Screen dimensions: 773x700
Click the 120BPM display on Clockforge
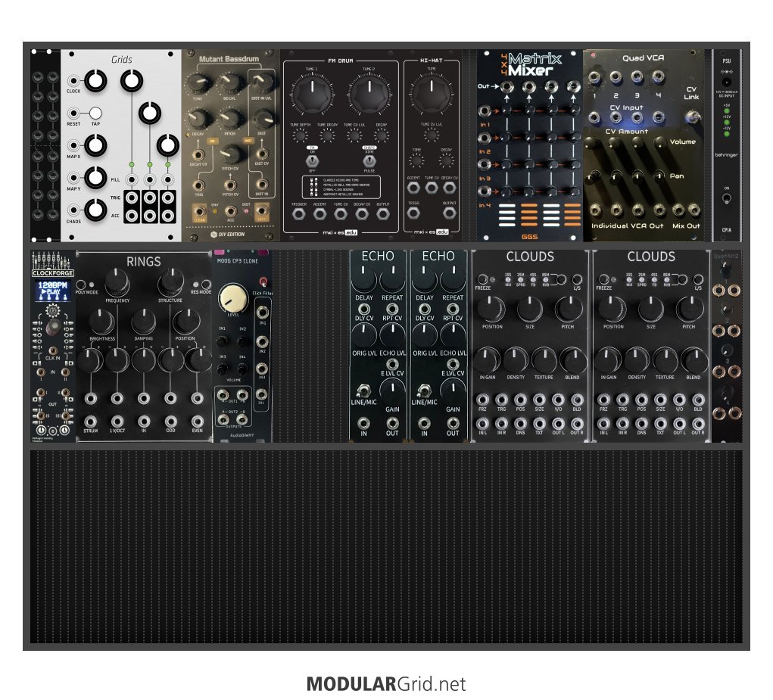click(x=53, y=290)
